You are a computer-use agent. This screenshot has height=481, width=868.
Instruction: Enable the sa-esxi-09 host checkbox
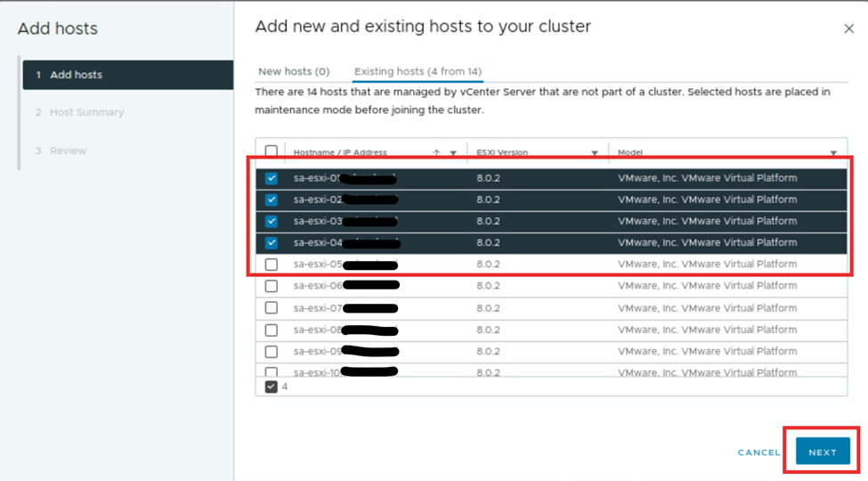(x=272, y=351)
